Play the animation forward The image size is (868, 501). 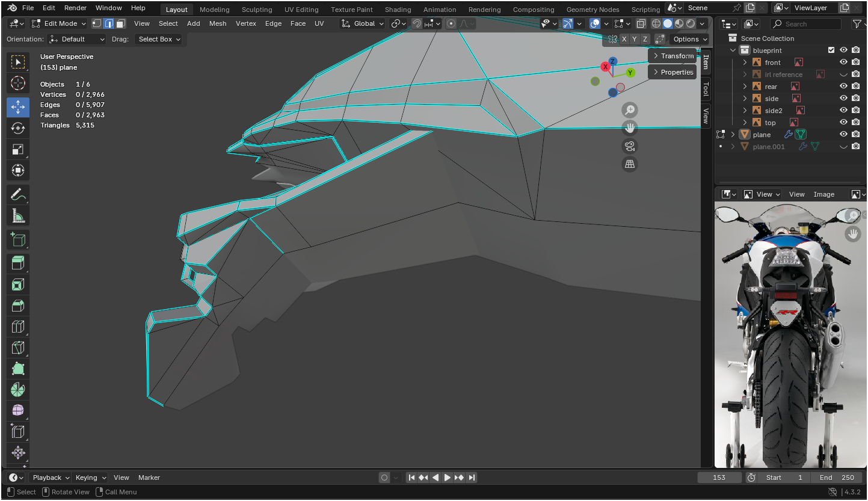pyautogui.click(x=447, y=478)
